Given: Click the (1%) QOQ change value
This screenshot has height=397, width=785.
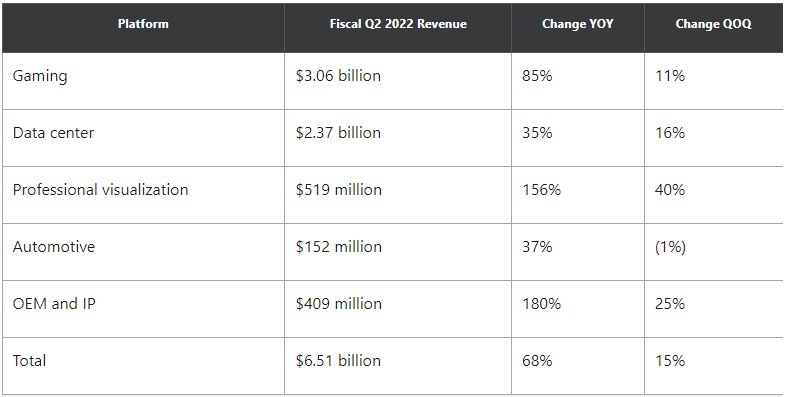Looking at the screenshot, I should pyautogui.click(x=670, y=247).
